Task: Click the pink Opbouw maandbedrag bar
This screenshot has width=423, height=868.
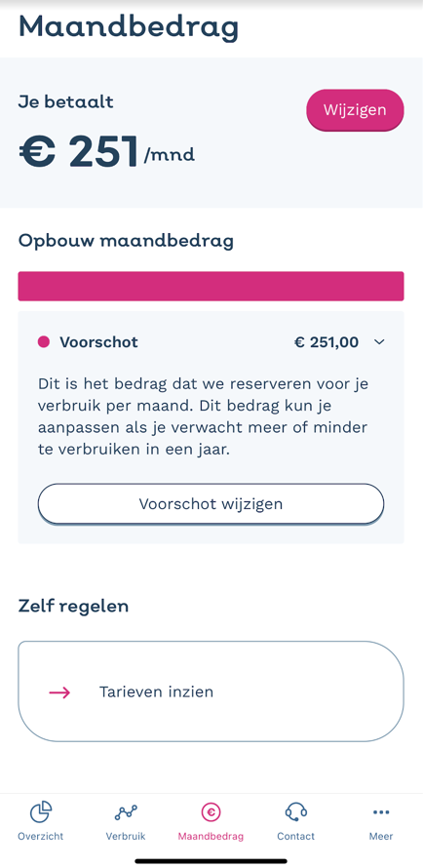Action: tap(211, 286)
